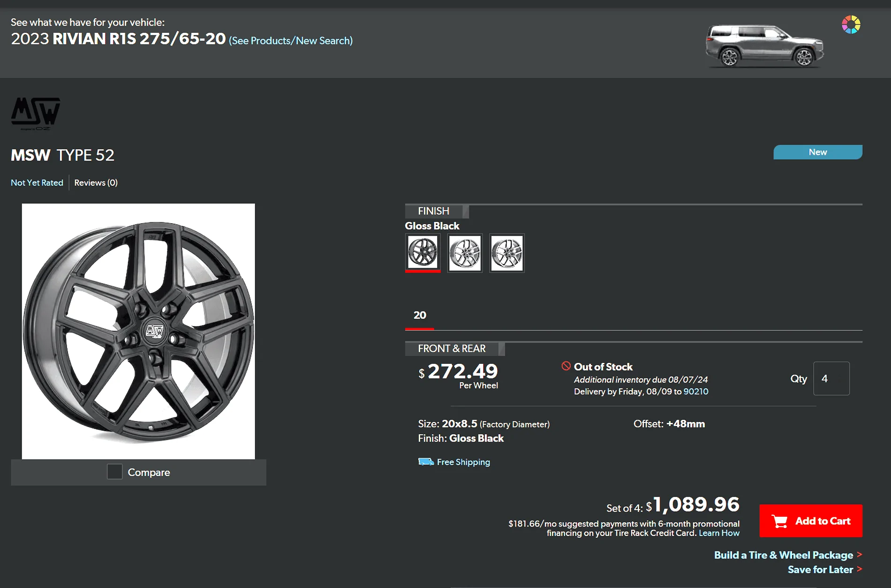Tick the Compare checkbox

114,472
